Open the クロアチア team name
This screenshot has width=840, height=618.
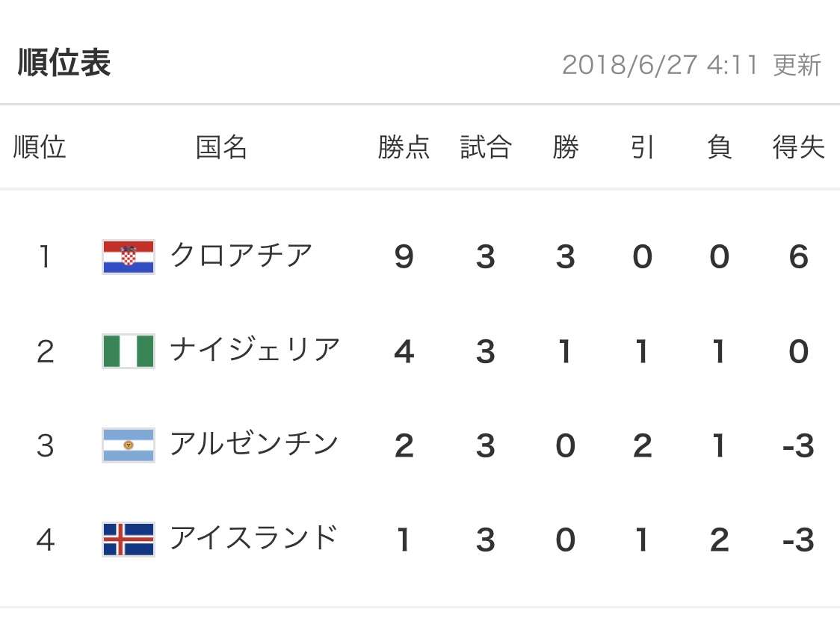241,256
